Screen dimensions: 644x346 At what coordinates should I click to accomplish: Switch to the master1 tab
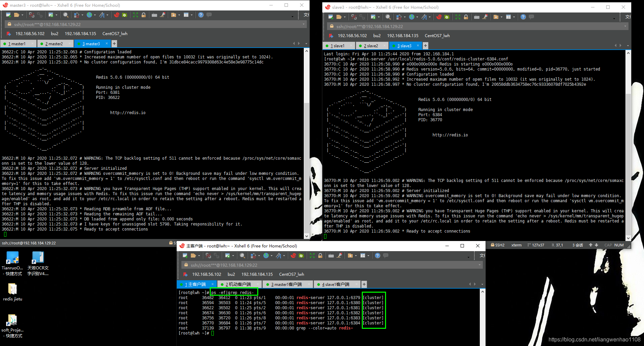click(18, 44)
